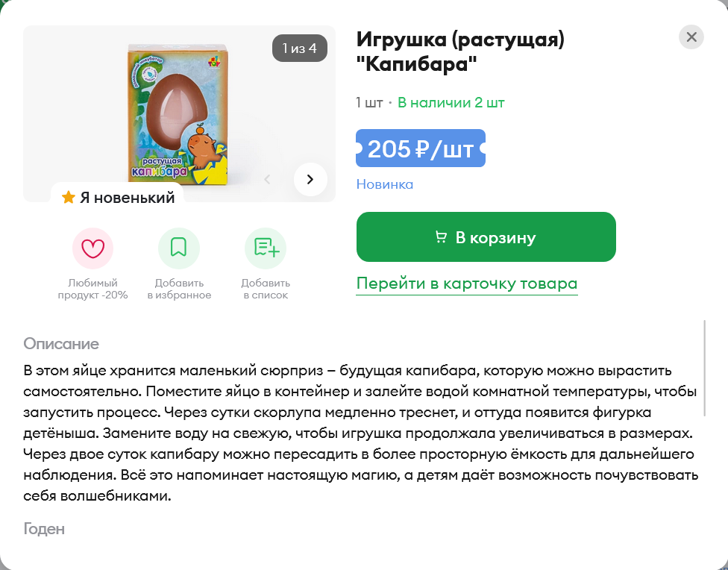Click the blue 205 ₽/шт price tag
The image size is (728, 570).
click(421, 148)
